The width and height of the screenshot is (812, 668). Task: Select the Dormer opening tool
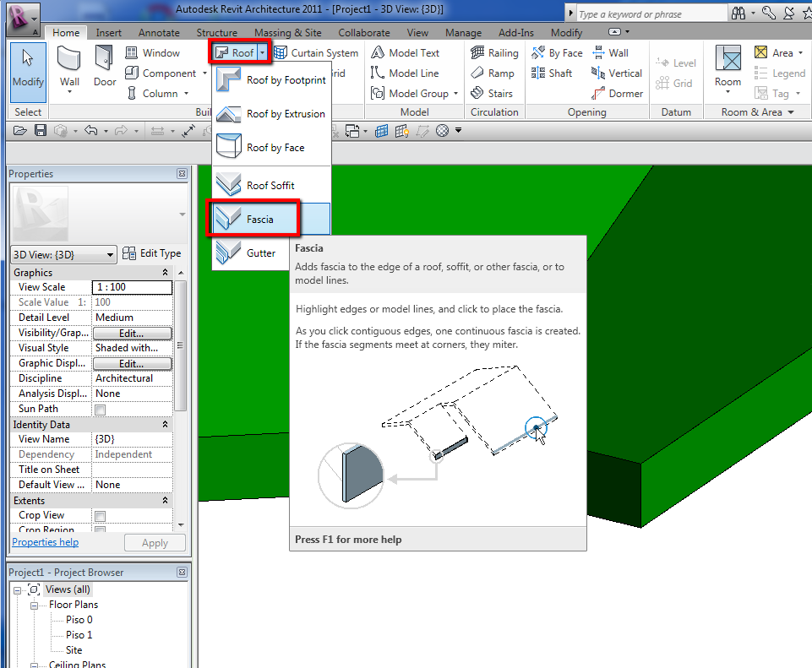click(x=618, y=93)
